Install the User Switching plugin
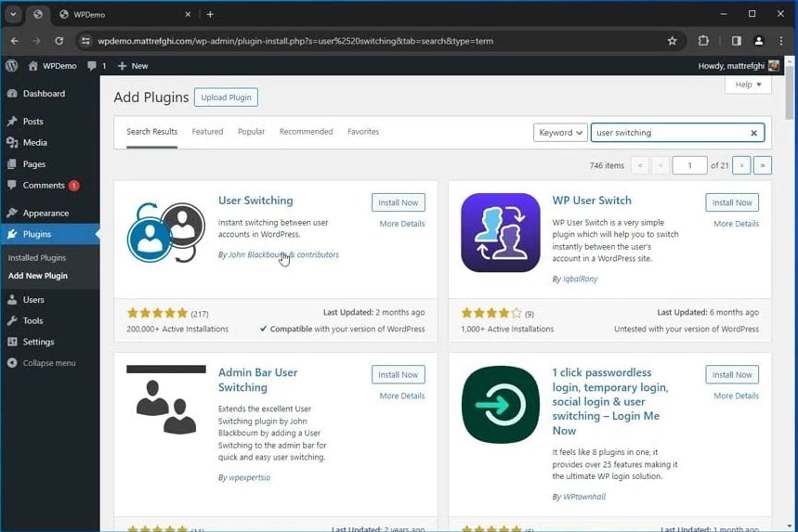This screenshot has width=798, height=532. [398, 202]
